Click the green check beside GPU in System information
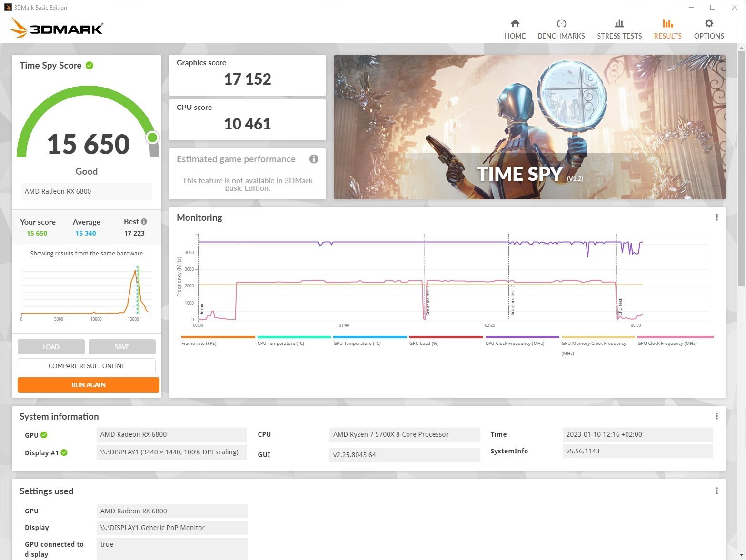 pyautogui.click(x=44, y=435)
